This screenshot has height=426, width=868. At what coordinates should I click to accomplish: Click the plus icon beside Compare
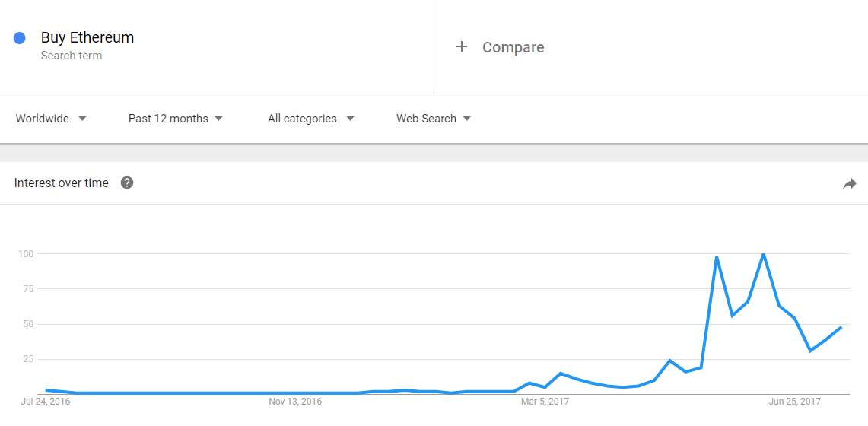tap(461, 47)
